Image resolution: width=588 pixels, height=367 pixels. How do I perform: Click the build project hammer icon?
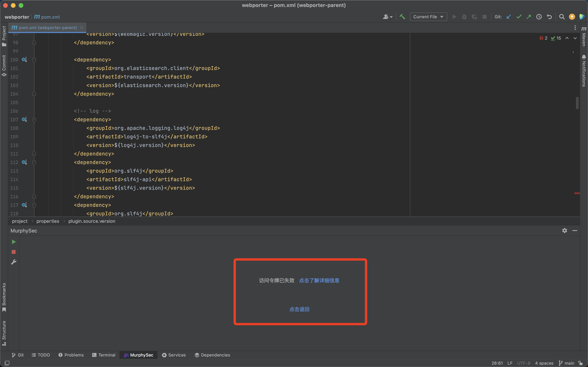(x=402, y=17)
